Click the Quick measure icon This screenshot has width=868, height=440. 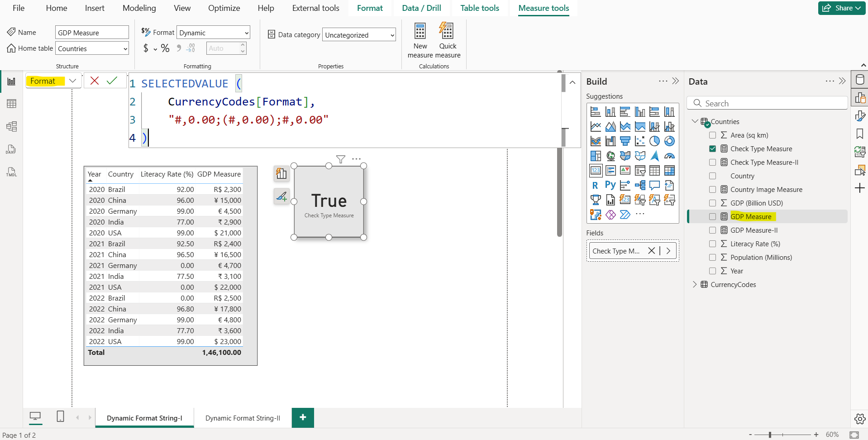click(447, 32)
